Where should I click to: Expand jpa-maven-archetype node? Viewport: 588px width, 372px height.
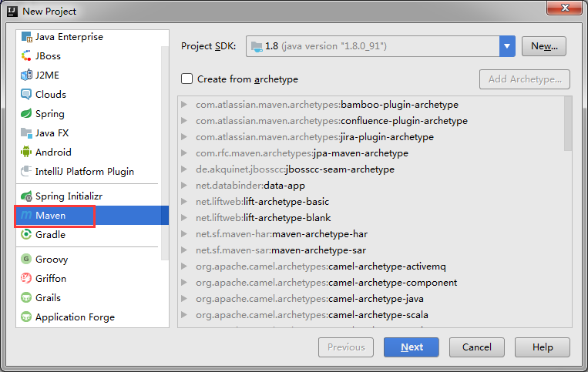point(184,152)
